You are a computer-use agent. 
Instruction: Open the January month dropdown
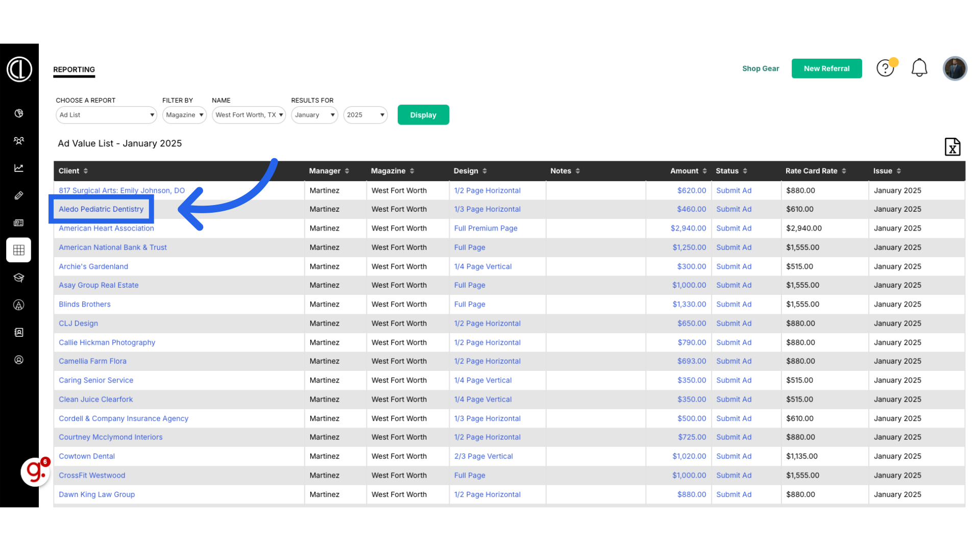(x=314, y=115)
